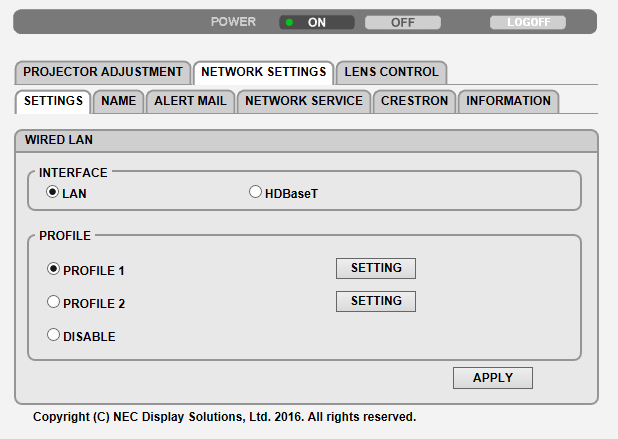Click the APPLY button

493,378
